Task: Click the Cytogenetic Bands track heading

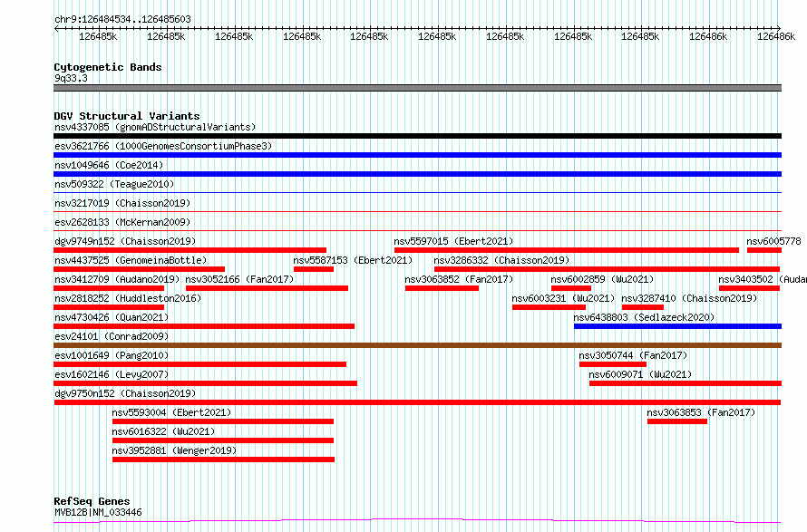Action: pyautogui.click(x=108, y=67)
